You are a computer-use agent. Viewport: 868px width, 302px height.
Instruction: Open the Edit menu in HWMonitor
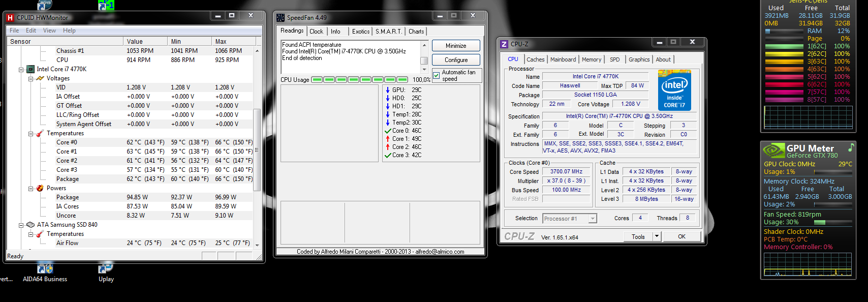[x=31, y=31]
